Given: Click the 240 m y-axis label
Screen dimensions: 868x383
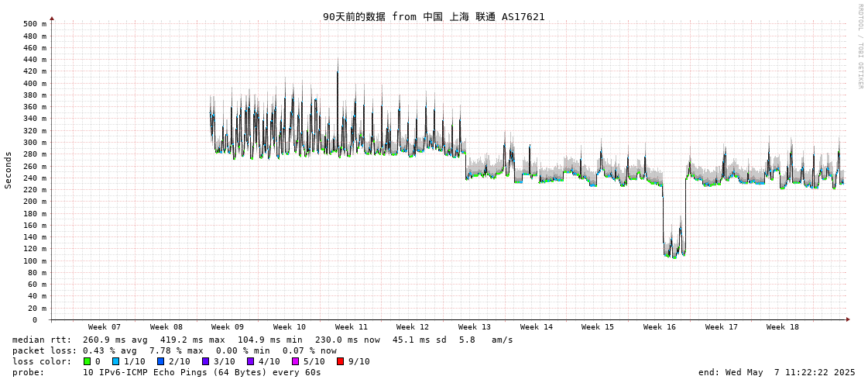Looking at the screenshot, I should point(35,178).
